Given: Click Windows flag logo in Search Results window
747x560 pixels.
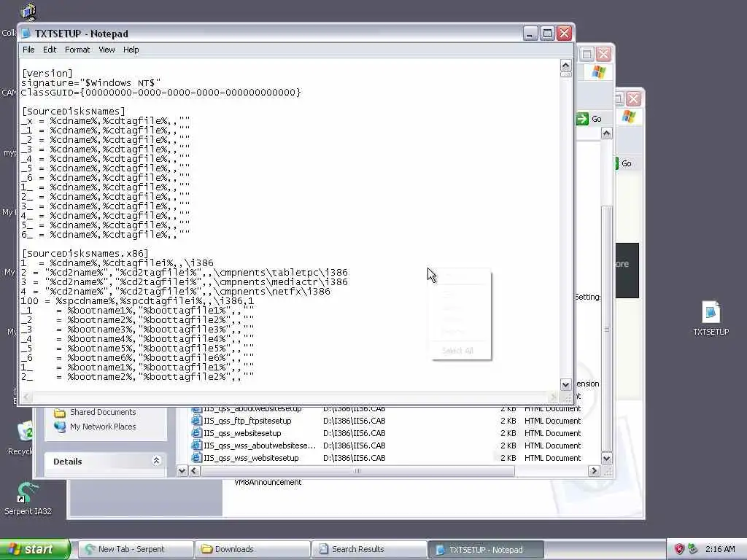Looking at the screenshot, I should click(x=598, y=72).
